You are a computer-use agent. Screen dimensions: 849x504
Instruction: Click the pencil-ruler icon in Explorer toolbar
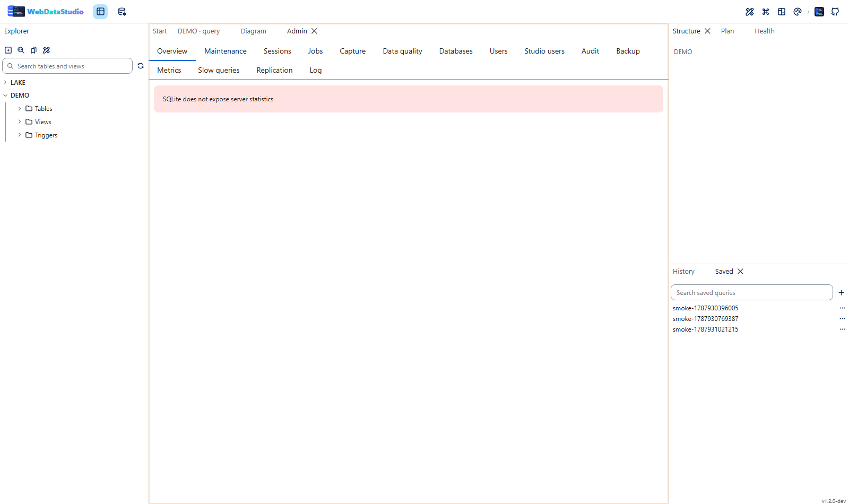point(46,50)
